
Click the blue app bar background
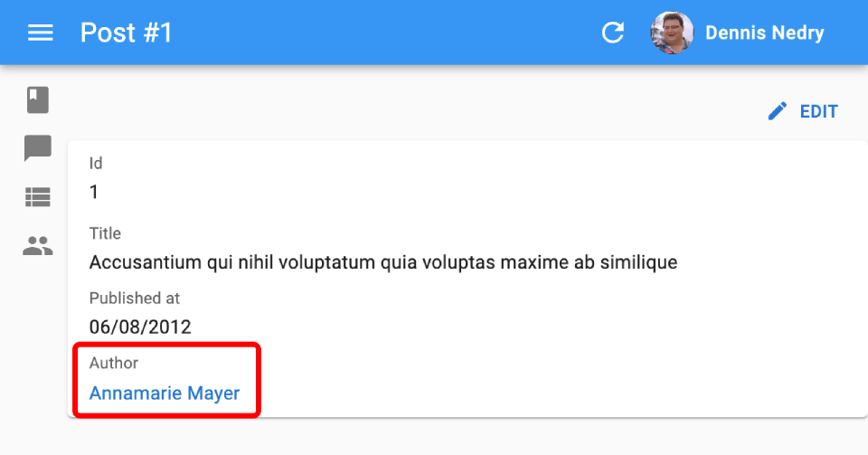[x=388, y=33]
